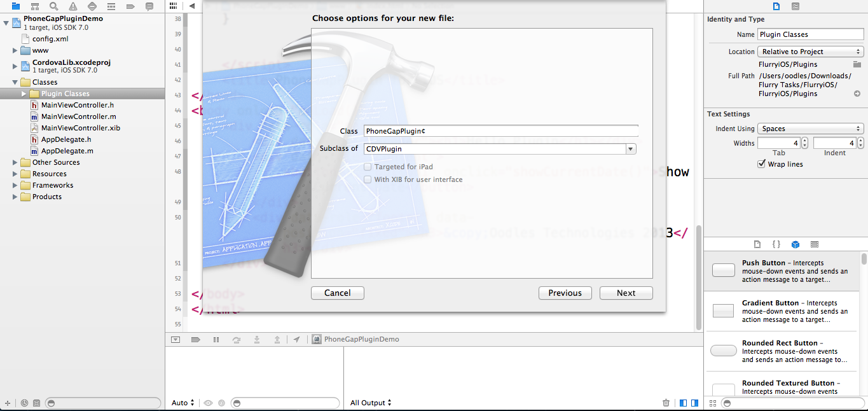The width and height of the screenshot is (868, 411).
Task: Show console pane toggle
Action: click(x=694, y=403)
